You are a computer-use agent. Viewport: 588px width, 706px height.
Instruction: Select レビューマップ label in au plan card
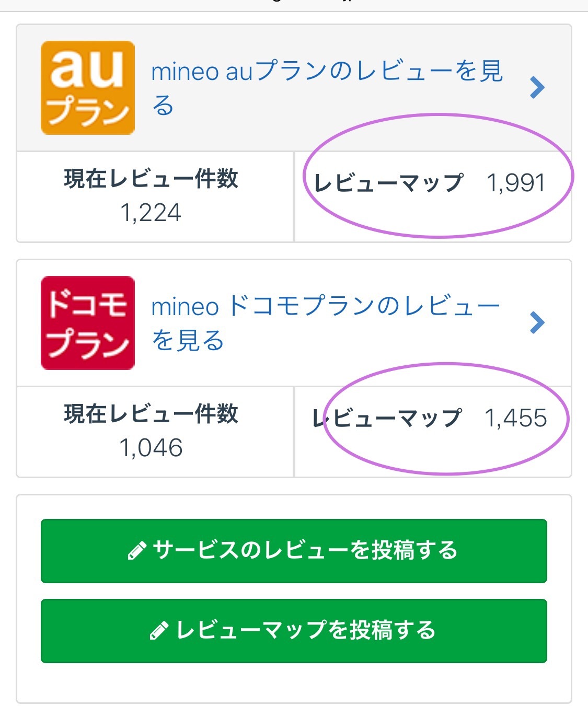(x=388, y=183)
